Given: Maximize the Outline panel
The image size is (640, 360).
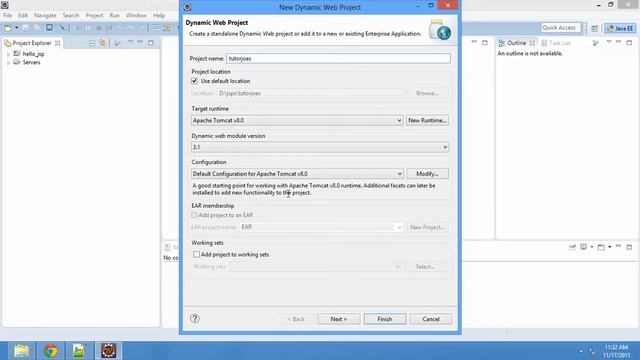Looking at the screenshot, I should (x=629, y=42).
